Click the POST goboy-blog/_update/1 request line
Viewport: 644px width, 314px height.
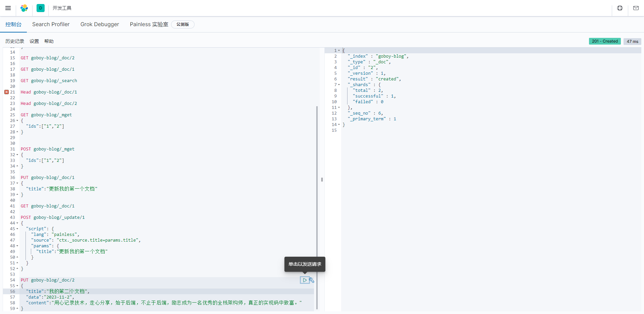pyautogui.click(x=53, y=217)
